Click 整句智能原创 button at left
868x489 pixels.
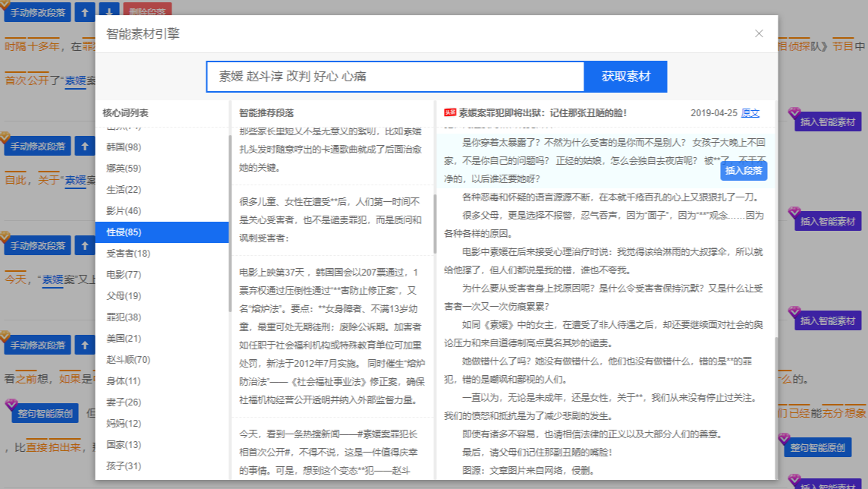pos(46,413)
